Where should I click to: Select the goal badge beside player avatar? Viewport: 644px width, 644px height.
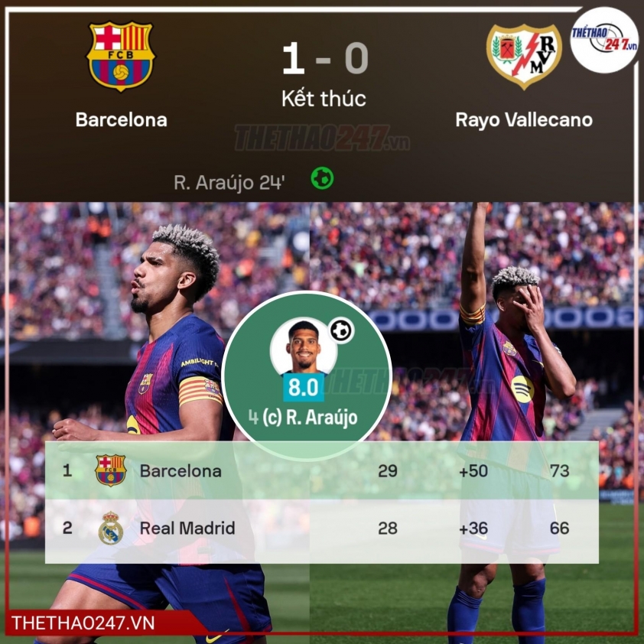click(341, 330)
